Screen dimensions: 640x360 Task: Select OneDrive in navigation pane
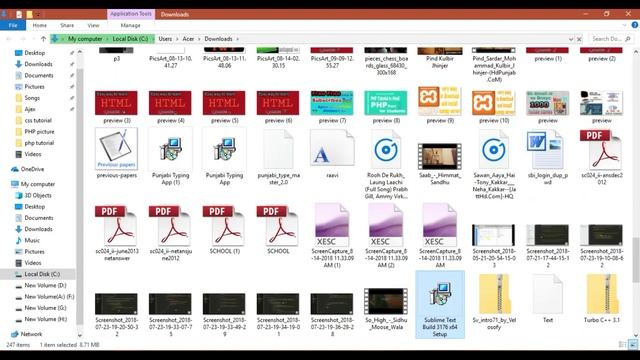32,169
